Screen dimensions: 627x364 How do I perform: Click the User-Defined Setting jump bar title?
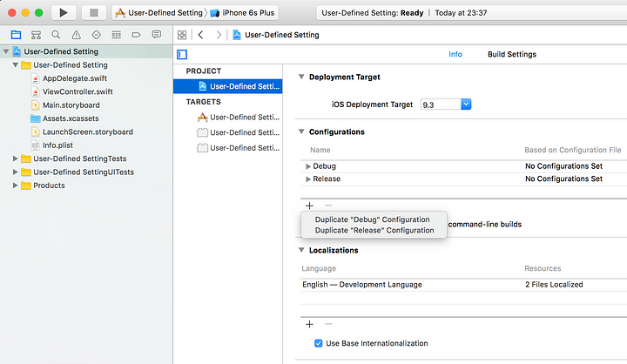(282, 35)
